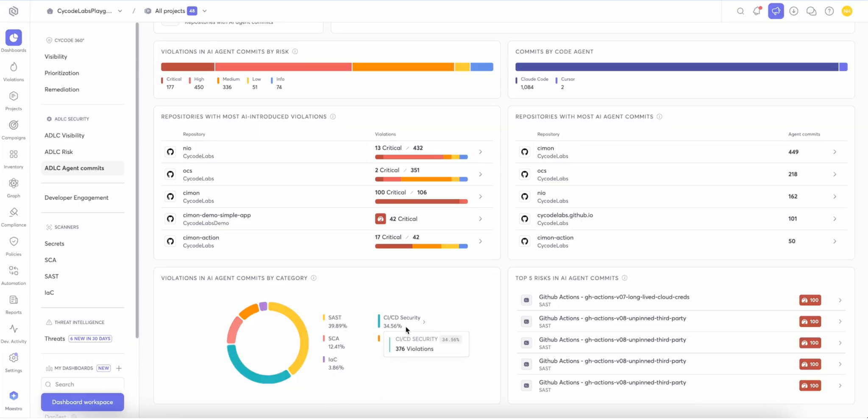Click the Cycode logo at top left
Viewport: 868px width, 420px height.
point(14,11)
